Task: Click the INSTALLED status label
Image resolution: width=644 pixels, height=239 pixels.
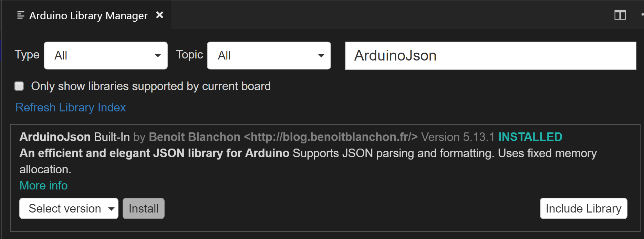Action: 530,137
